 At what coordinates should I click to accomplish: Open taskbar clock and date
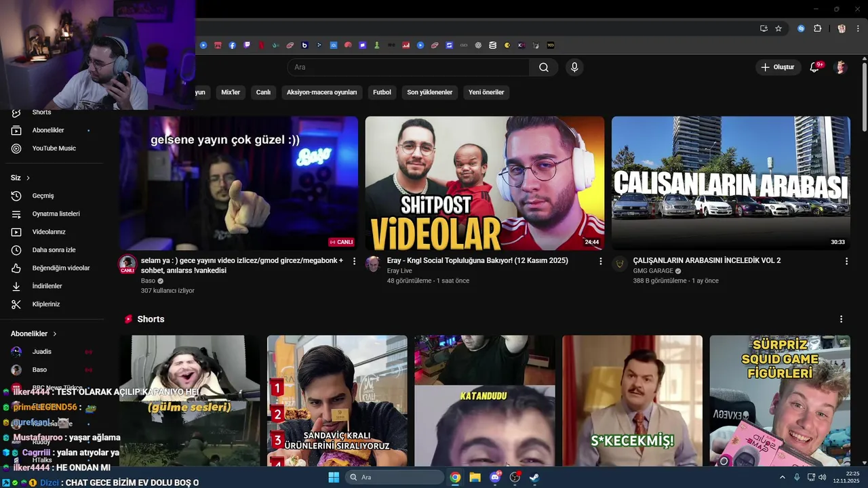tap(846, 477)
